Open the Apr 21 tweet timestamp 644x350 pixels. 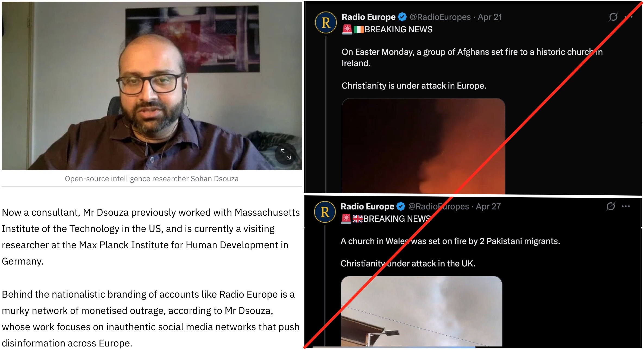coord(490,17)
